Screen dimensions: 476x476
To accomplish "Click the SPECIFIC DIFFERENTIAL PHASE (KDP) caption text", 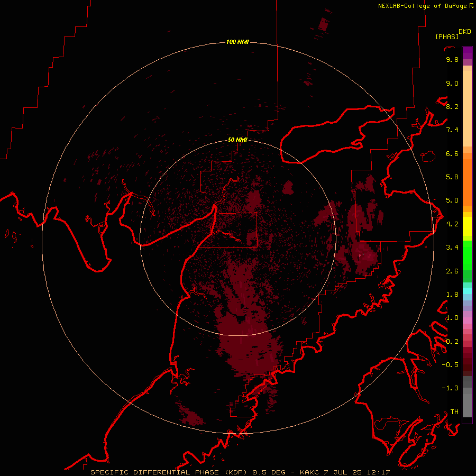I will (168, 472).
